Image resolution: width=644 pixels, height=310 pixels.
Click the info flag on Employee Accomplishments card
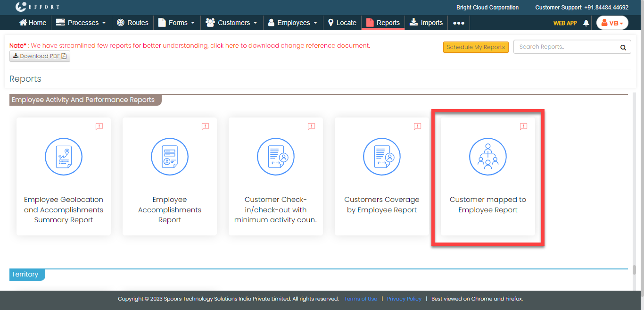pos(205,126)
